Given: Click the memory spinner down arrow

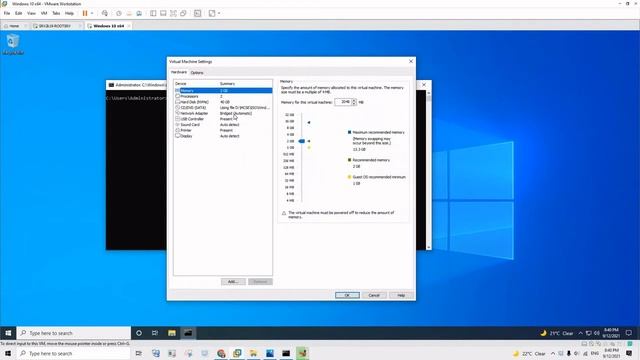Looking at the screenshot, I should point(354,104).
